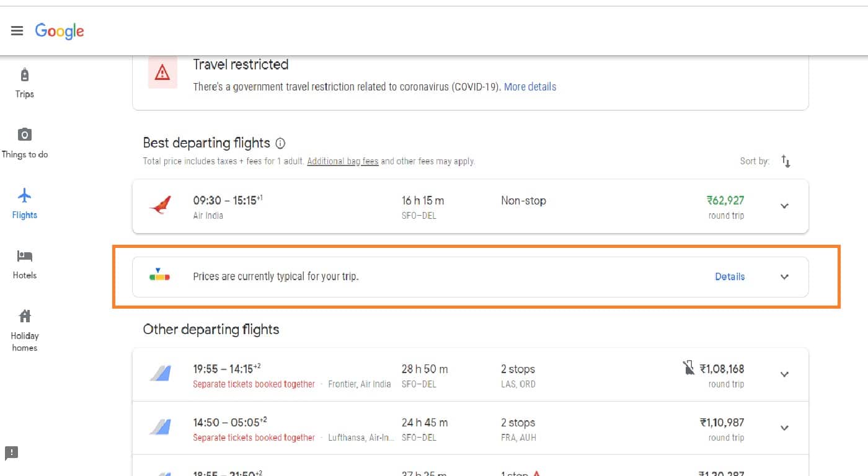Click the Non-stop label

click(523, 200)
